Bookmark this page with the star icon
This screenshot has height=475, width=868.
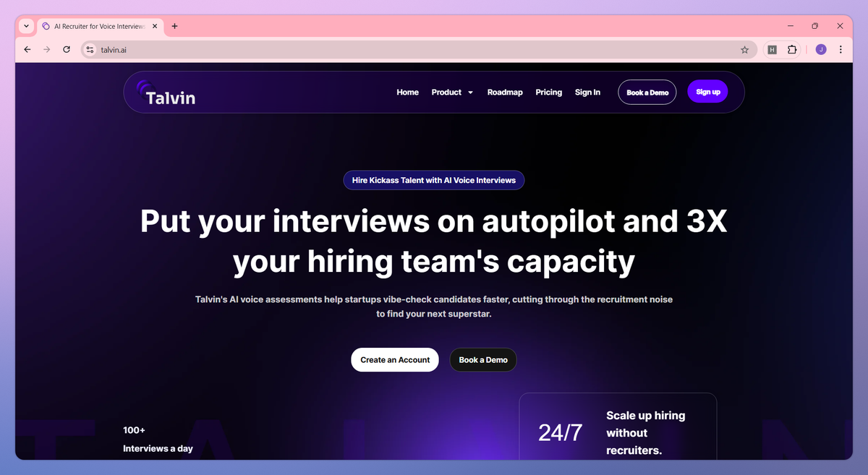point(744,50)
